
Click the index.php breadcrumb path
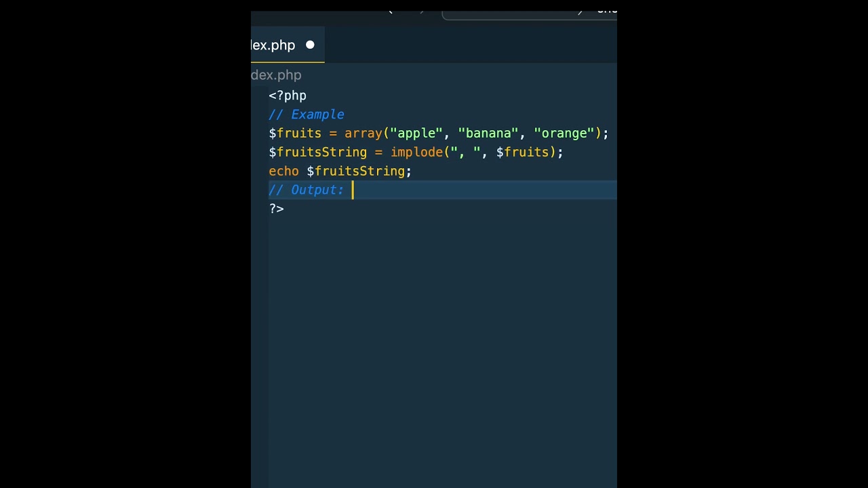(x=276, y=75)
